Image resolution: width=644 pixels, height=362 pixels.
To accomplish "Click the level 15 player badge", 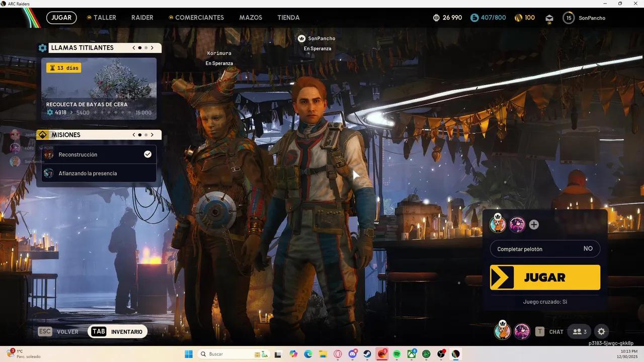I will pyautogui.click(x=569, y=18).
